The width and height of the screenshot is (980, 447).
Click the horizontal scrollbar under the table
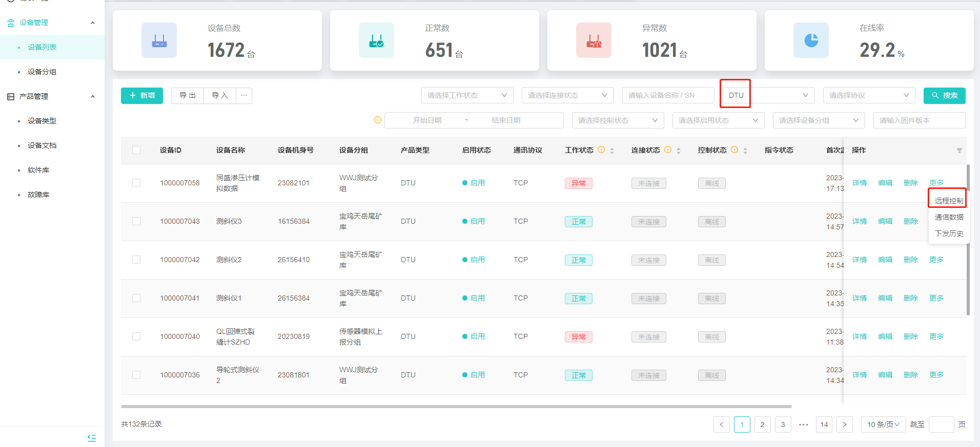tap(456, 407)
